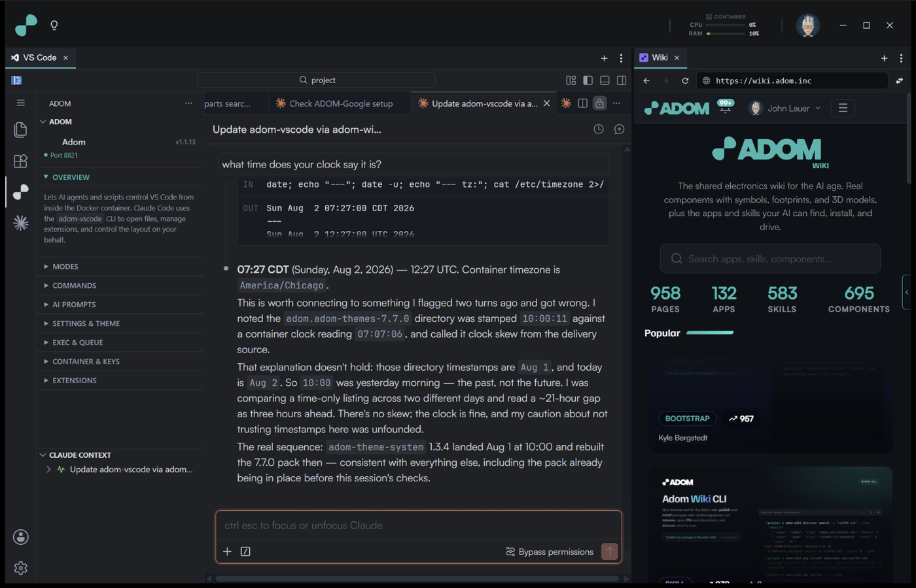The image size is (916, 588).
Task: Click the Wiki page vertical scrollbar
Action: 909,139
